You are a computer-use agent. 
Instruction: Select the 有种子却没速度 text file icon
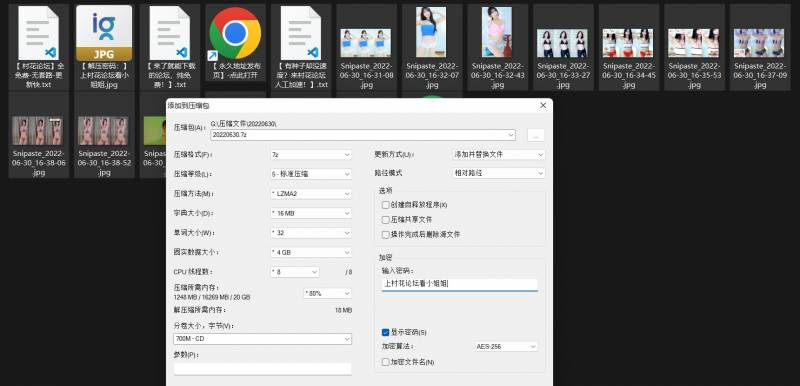(x=301, y=33)
